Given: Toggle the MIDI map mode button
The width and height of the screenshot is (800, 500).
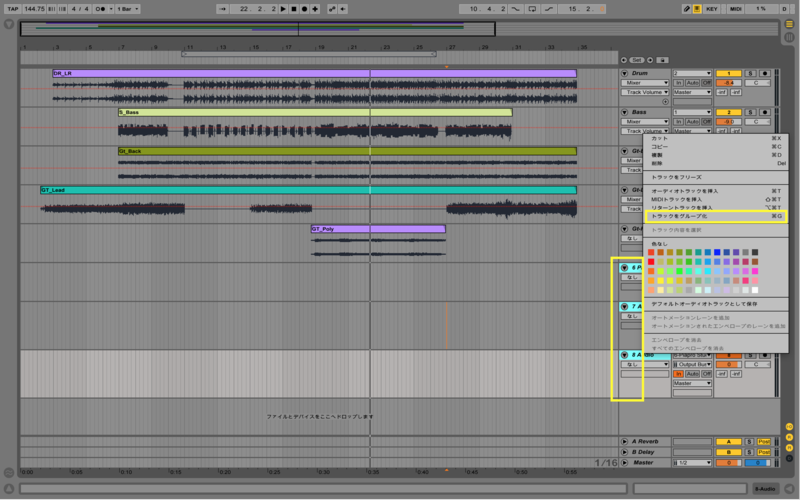Looking at the screenshot, I should tap(735, 9).
